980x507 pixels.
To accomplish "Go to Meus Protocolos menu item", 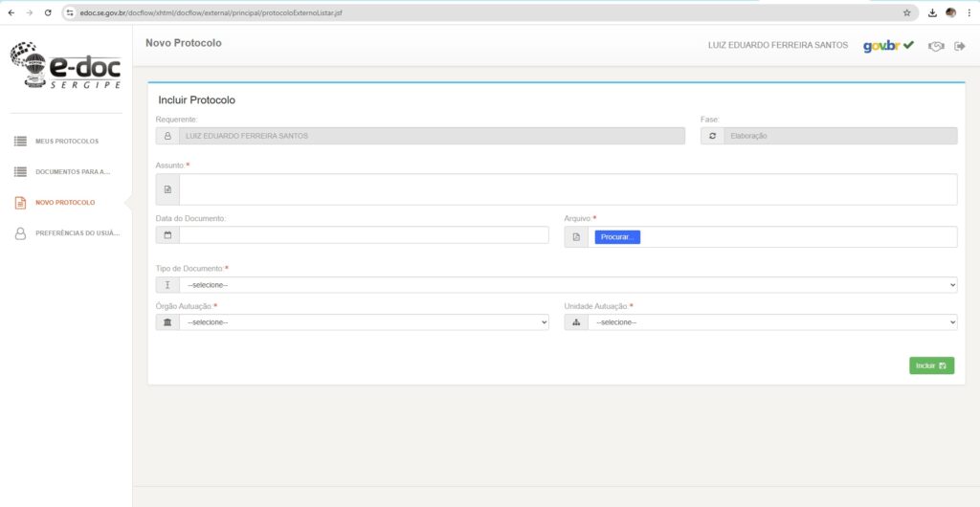I will (67, 142).
